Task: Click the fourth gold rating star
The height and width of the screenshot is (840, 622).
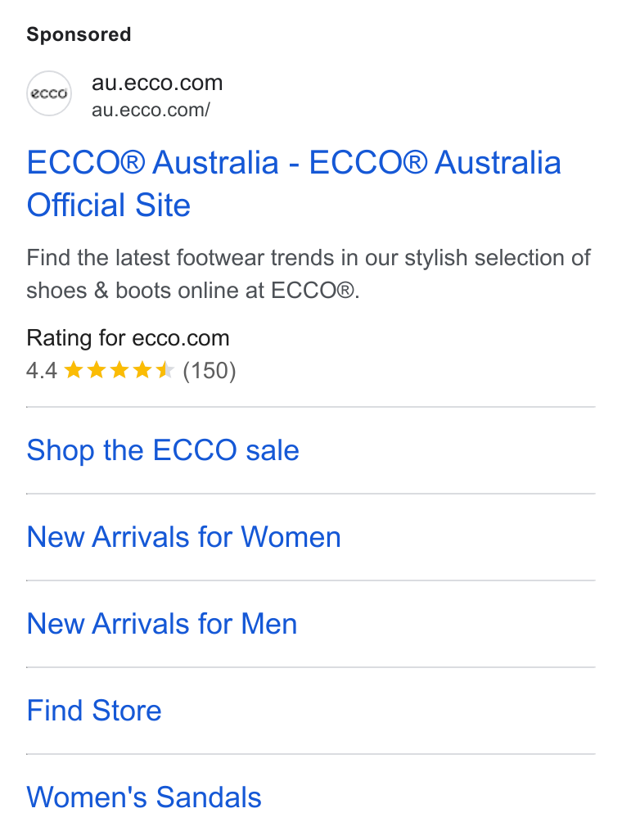Action: coord(142,370)
